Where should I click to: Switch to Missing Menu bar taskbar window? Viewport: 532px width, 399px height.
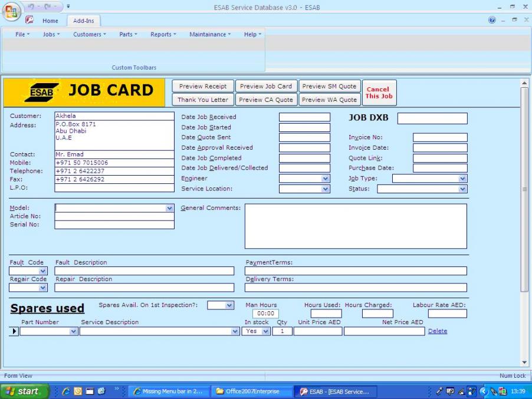coord(169,391)
